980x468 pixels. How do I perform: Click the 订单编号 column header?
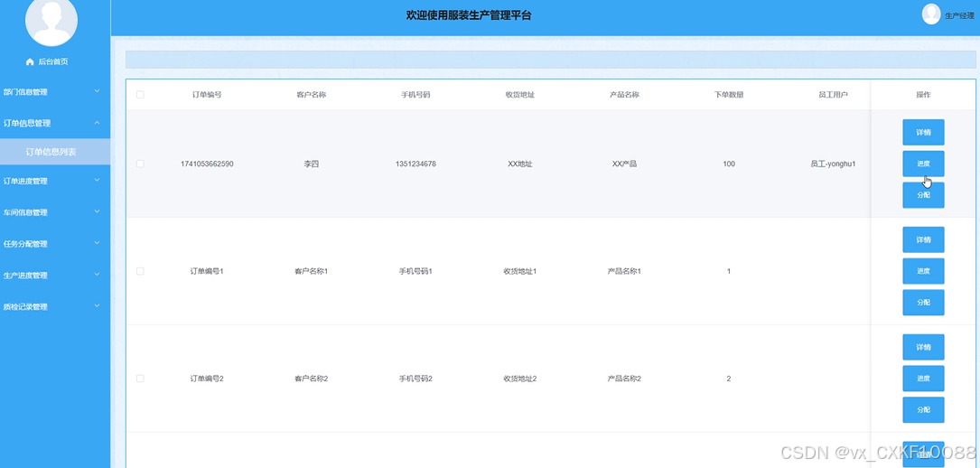point(207,95)
